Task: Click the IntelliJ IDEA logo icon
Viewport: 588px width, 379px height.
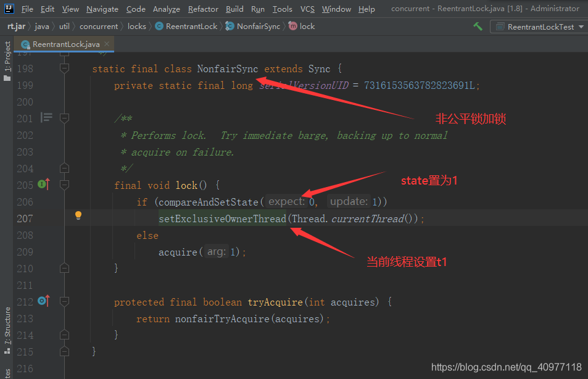Action: pos(9,9)
